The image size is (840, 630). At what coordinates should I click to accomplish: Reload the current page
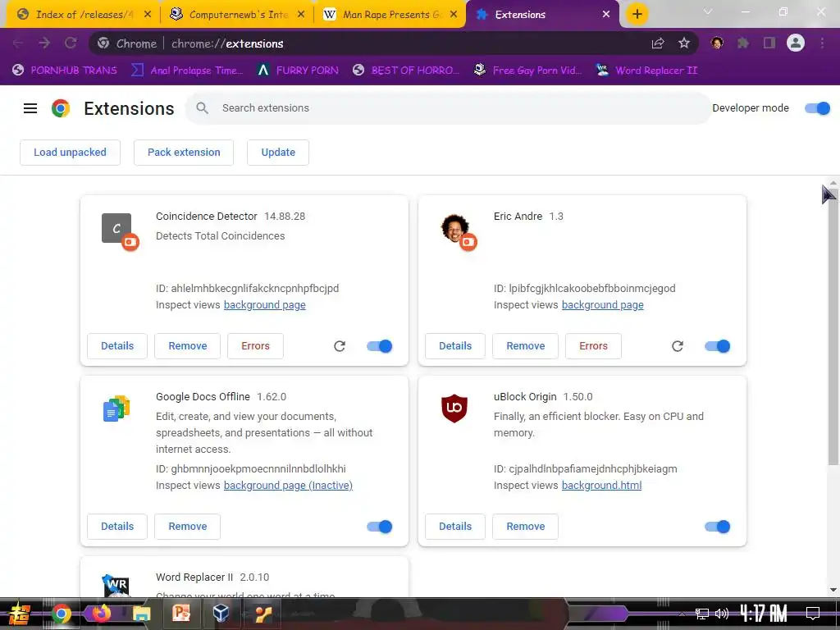[71, 43]
